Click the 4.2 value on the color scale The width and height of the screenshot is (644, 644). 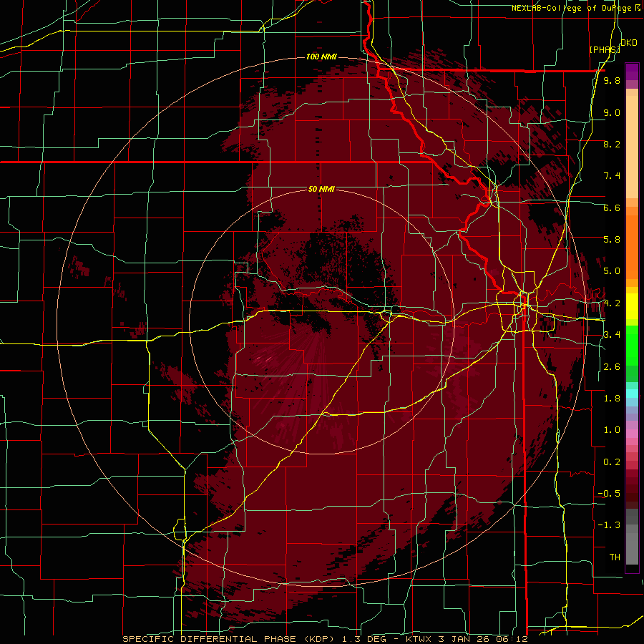click(612, 303)
